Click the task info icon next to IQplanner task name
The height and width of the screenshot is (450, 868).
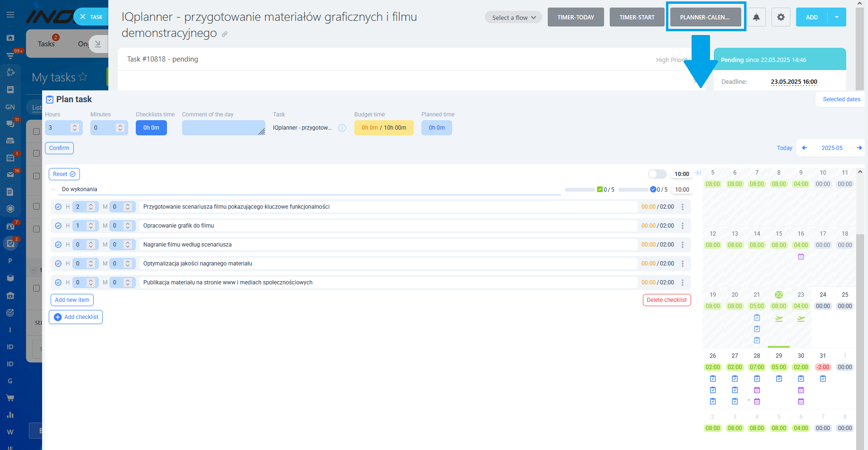pos(342,128)
